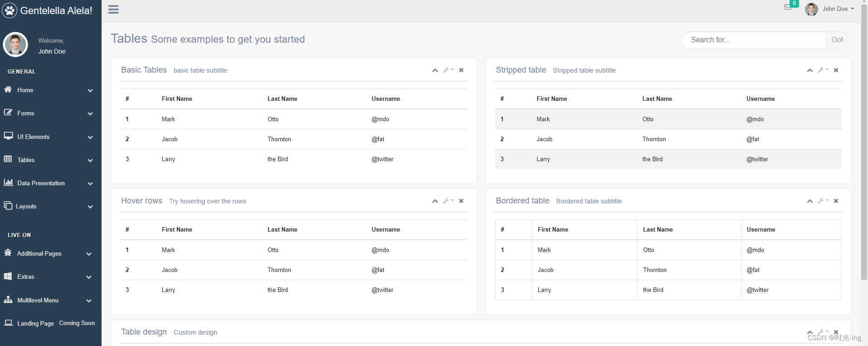Expand the Multilevel Menu chevron in the sidebar

(x=89, y=301)
